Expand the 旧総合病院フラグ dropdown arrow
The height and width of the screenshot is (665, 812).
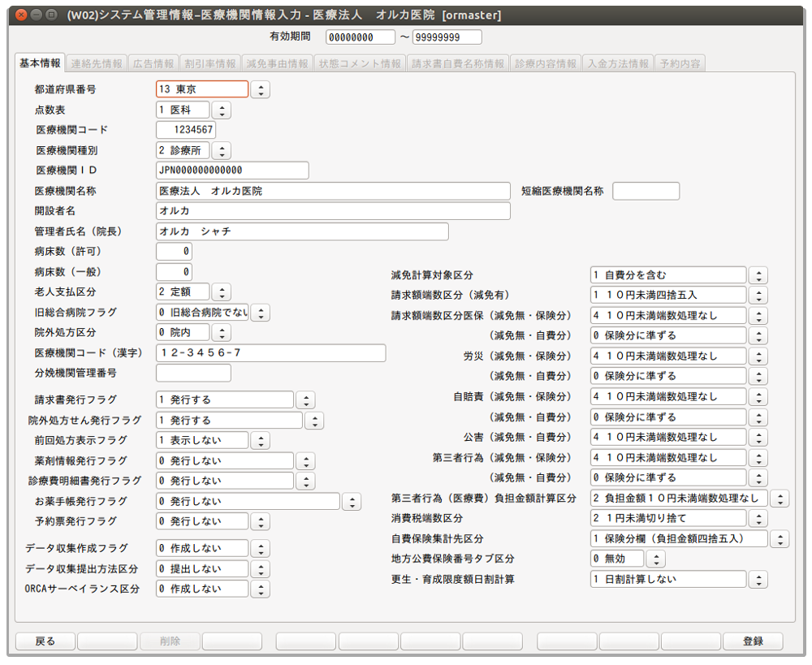coord(261,313)
